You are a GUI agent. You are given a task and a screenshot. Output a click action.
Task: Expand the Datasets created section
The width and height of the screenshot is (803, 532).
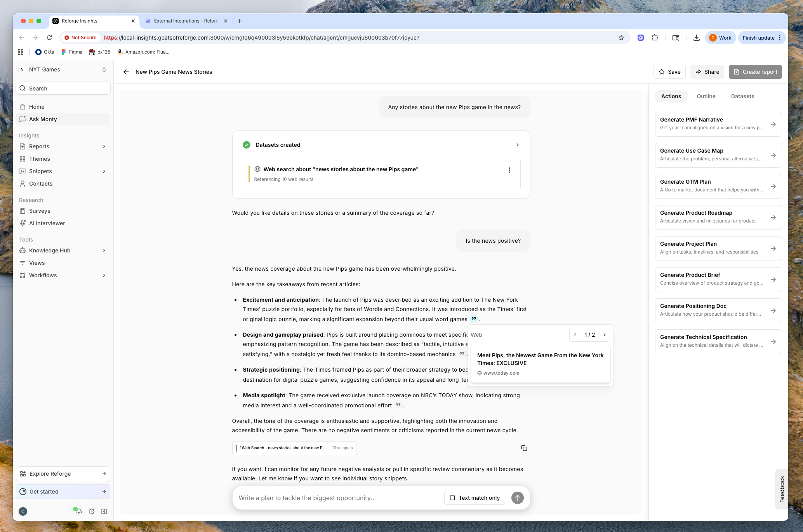point(517,145)
